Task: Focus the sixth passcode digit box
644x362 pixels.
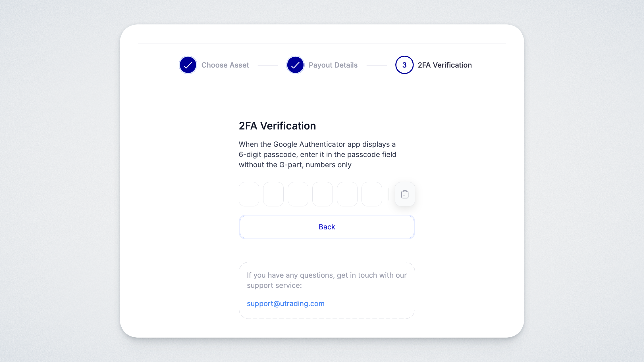Action: pyautogui.click(x=372, y=194)
